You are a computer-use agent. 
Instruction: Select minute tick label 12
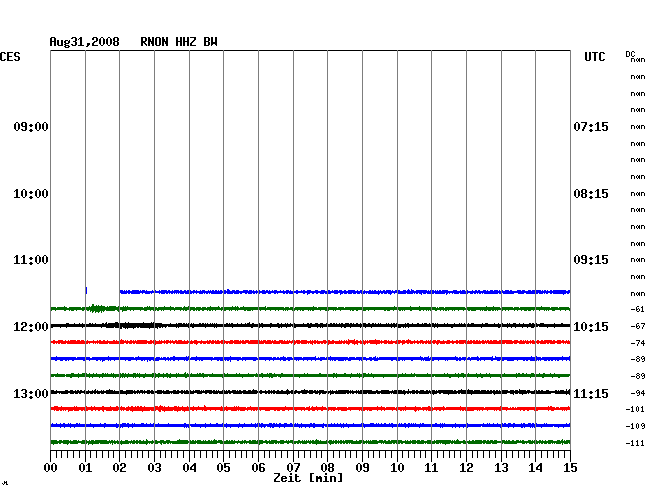click(466, 468)
